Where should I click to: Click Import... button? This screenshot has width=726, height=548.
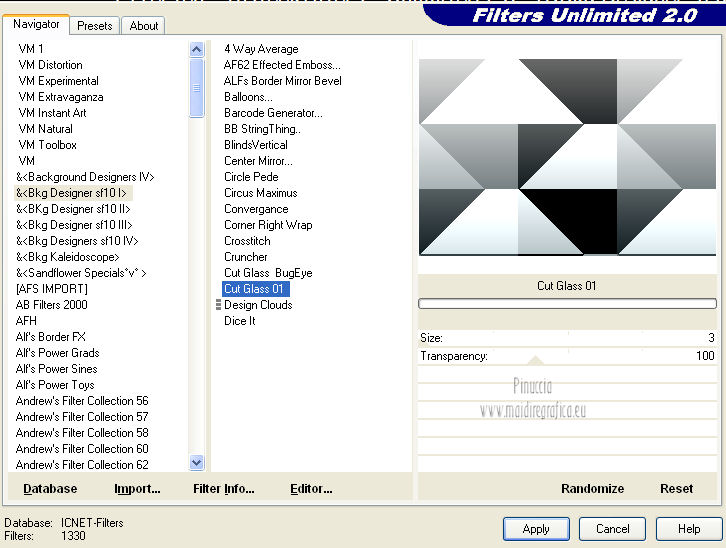point(137,489)
